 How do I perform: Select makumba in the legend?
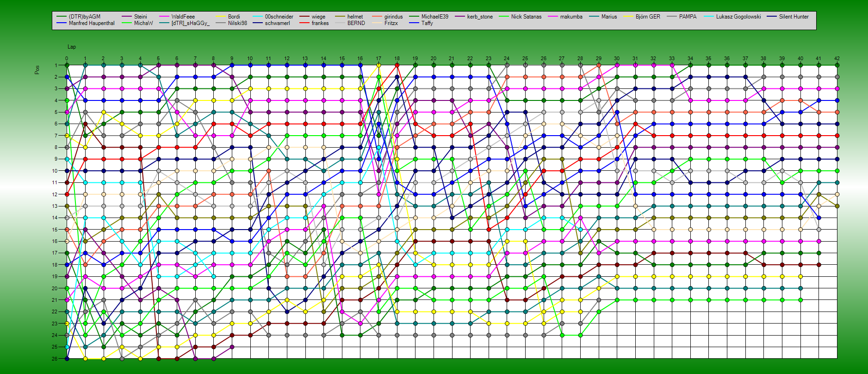[571, 17]
